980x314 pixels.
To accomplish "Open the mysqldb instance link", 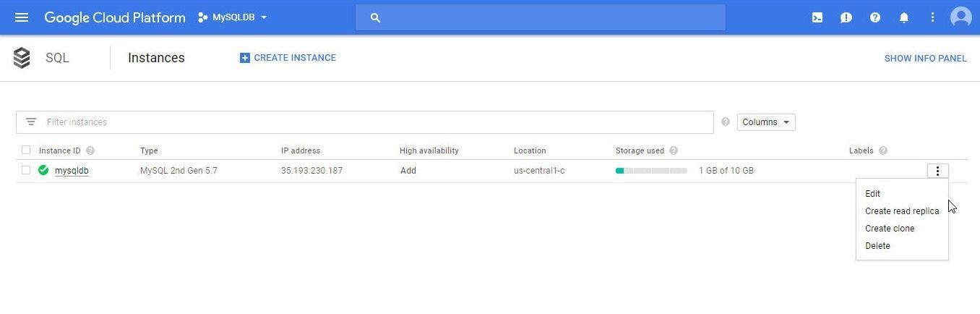I will [x=72, y=171].
